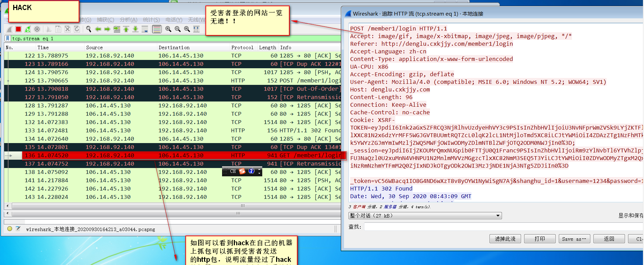Screen dimensions: 644x265
Task: Zoom out main window text
Action: (x=178, y=29)
